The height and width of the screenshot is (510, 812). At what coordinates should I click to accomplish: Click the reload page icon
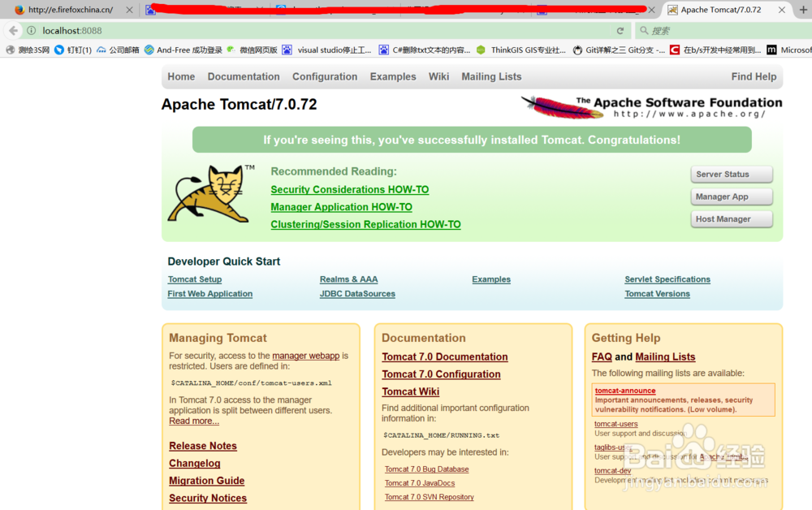pyautogui.click(x=620, y=31)
